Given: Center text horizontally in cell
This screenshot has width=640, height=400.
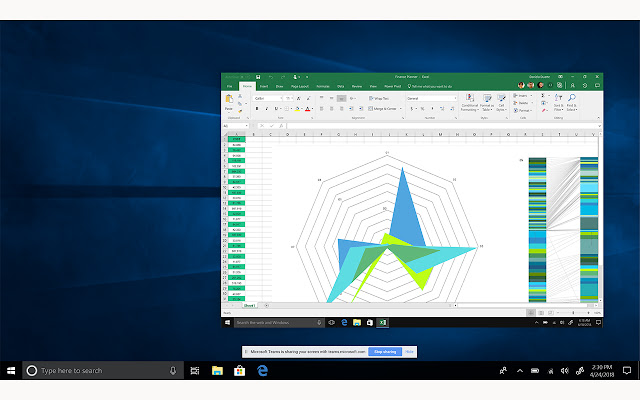Looking at the screenshot, I should pyautogui.click(x=331, y=109).
